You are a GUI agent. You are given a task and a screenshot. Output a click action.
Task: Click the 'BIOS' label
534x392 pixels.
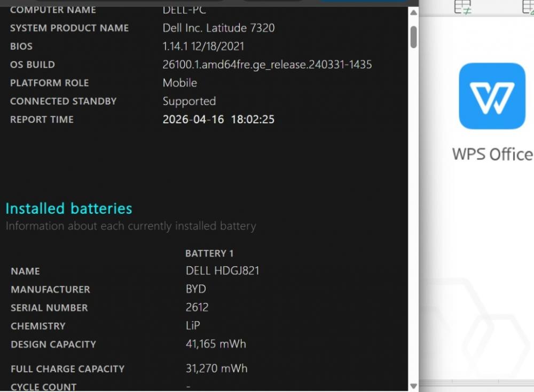pyautogui.click(x=21, y=46)
